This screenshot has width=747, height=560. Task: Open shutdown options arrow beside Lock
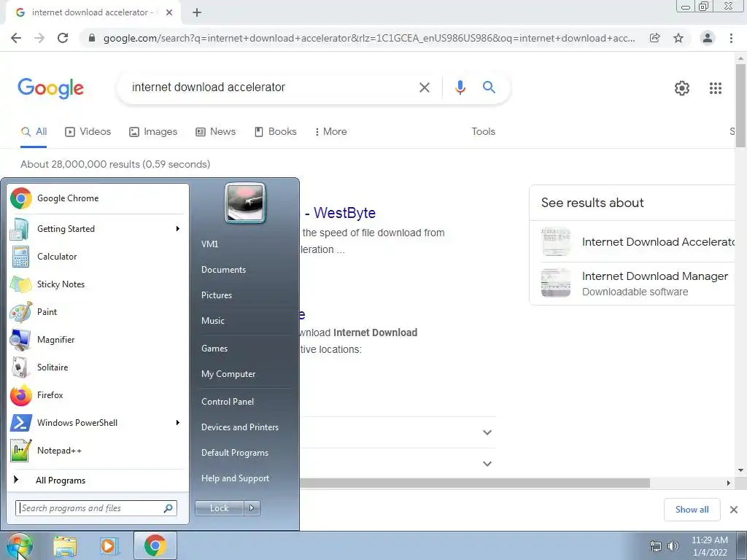252,508
